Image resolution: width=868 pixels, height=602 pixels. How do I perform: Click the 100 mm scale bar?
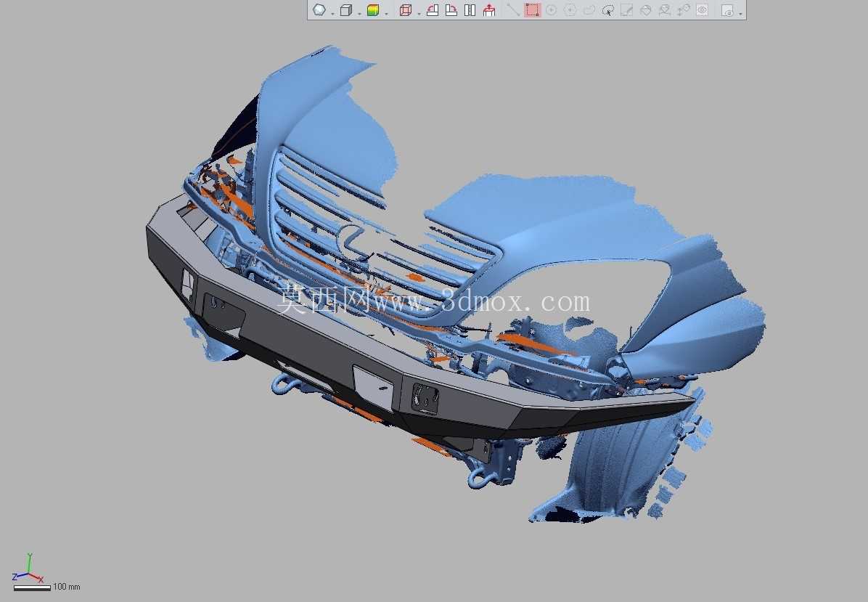[x=32, y=587]
